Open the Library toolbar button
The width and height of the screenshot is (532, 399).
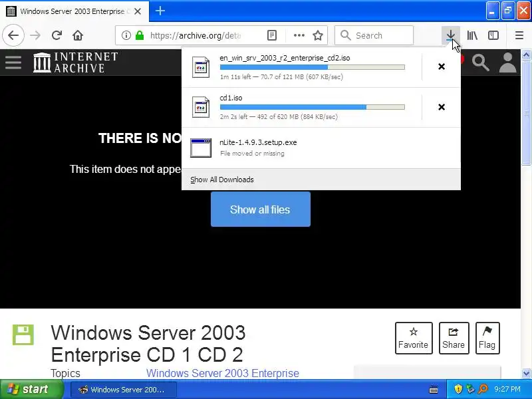click(472, 35)
